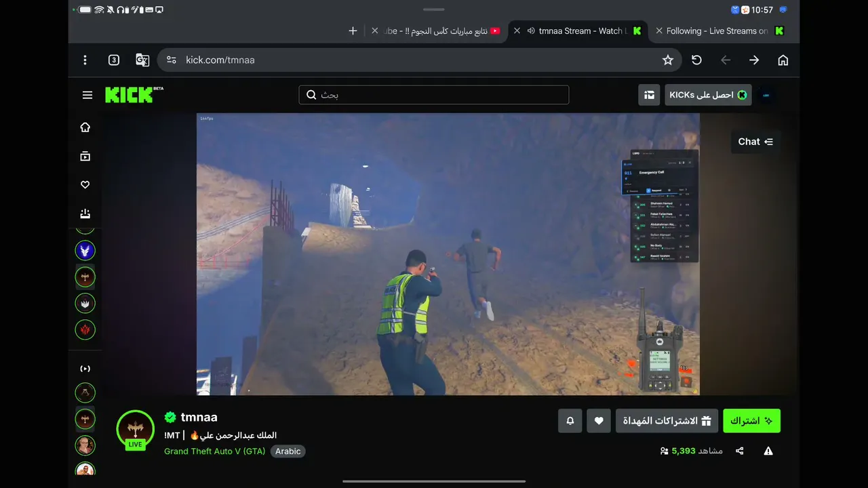
Task: Go forward with the browser forward arrow
Action: (754, 60)
